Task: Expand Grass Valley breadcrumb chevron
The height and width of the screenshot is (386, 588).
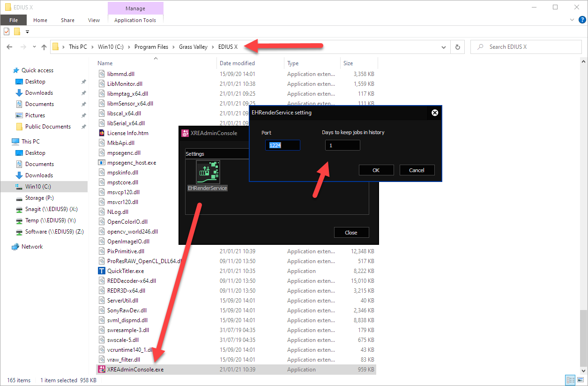Action: [x=213, y=47]
